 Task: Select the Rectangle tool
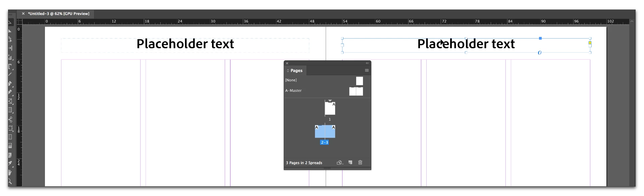tap(10, 110)
